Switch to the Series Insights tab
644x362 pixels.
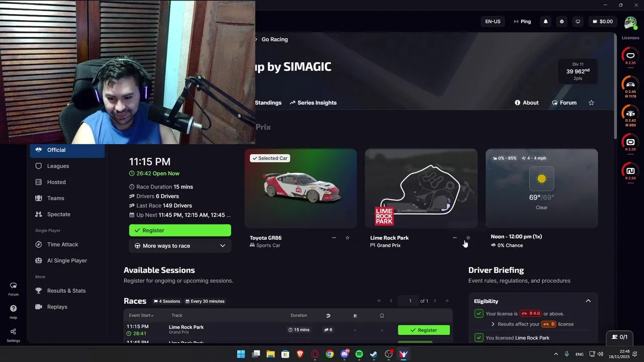tap(313, 103)
